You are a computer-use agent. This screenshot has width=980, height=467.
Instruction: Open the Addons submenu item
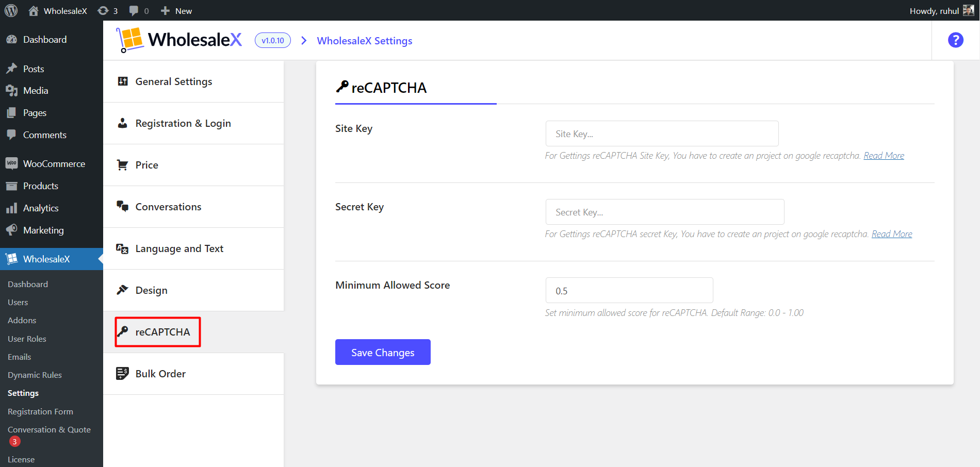(22, 320)
